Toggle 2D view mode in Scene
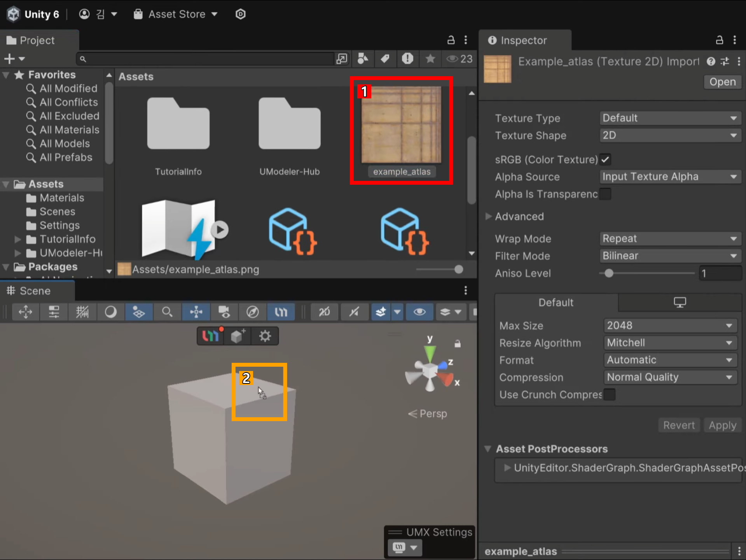Viewport: 746px width, 560px height. click(x=324, y=312)
